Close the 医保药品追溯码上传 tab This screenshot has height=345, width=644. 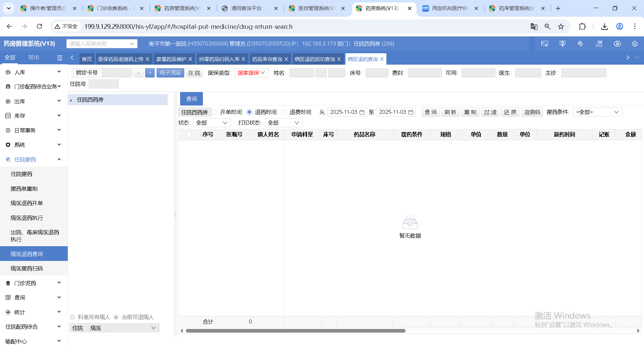click(147, 59)
